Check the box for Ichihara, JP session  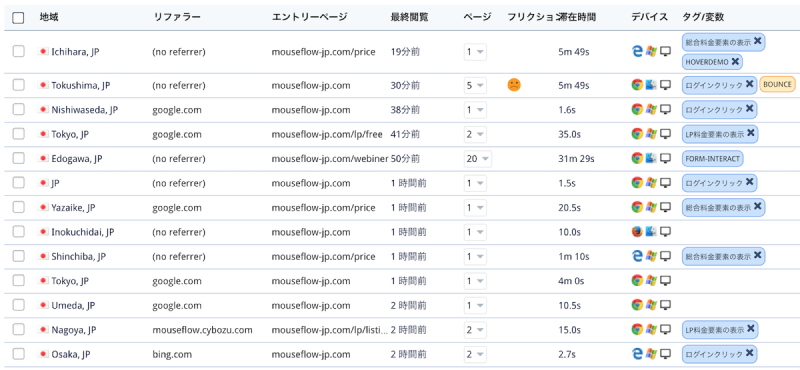[18, 52]
